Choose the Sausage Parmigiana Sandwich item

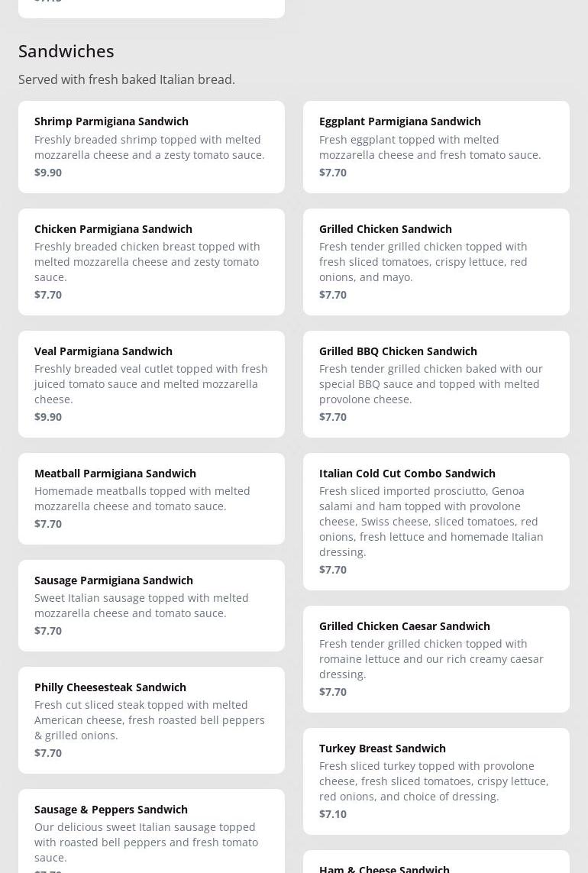(151, 606)
